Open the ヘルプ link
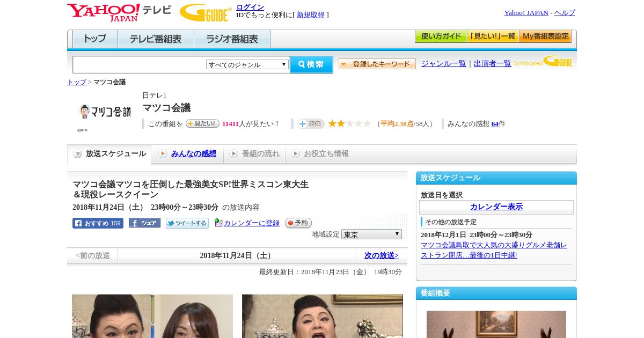Viewport: 644px width, 338px height. point(565,13)
